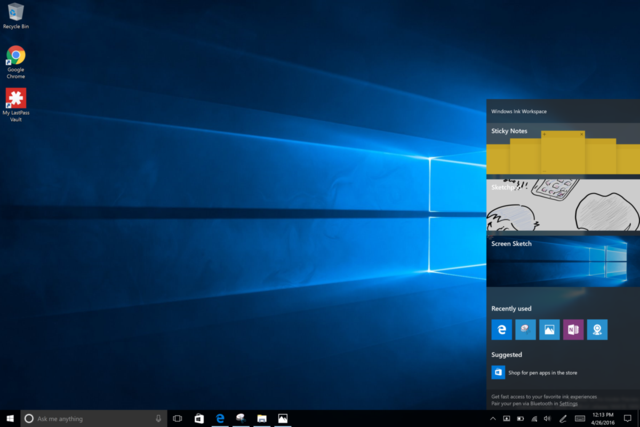Open Maps tile in Recently used
640x427 pixels.
coord(597,329)
